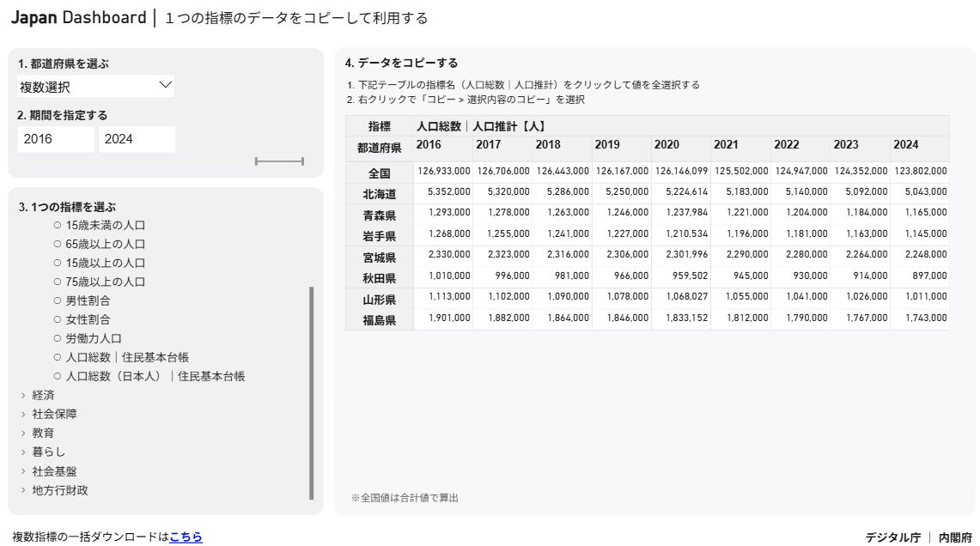Click the 指標 header cell
The image size is (980, 546).
pyautogui.click(x=380, y=127)
